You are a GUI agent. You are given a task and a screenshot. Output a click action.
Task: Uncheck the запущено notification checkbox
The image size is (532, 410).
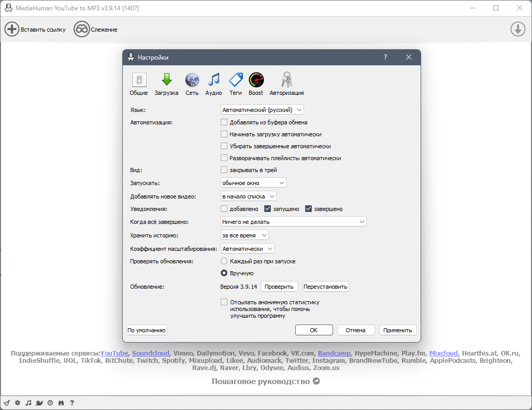pos(267,209)
